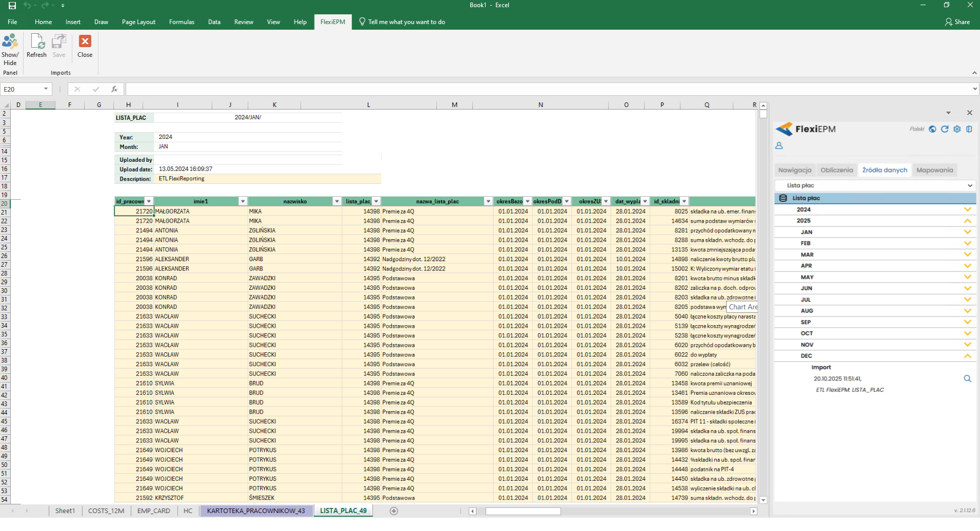Click the magnifier icon beside the import date
Image resolution: width=980 pixels, height=531 pixels.
(967, 379)
